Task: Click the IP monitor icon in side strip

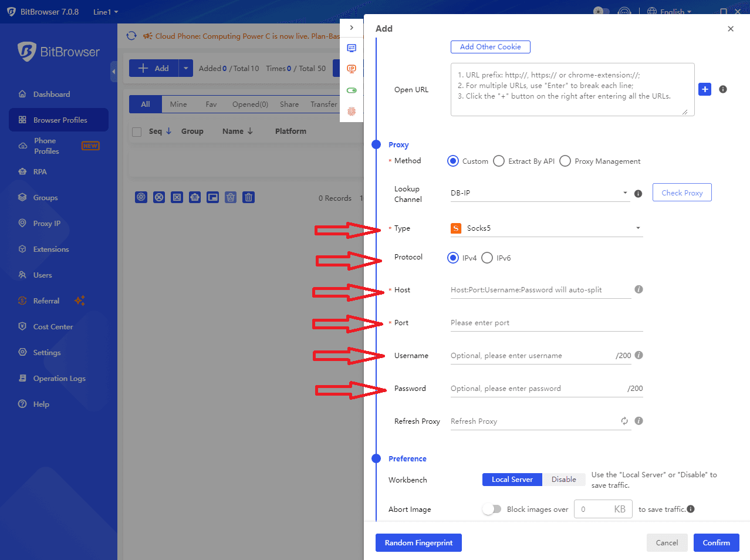Action: [x=352, y=69]
